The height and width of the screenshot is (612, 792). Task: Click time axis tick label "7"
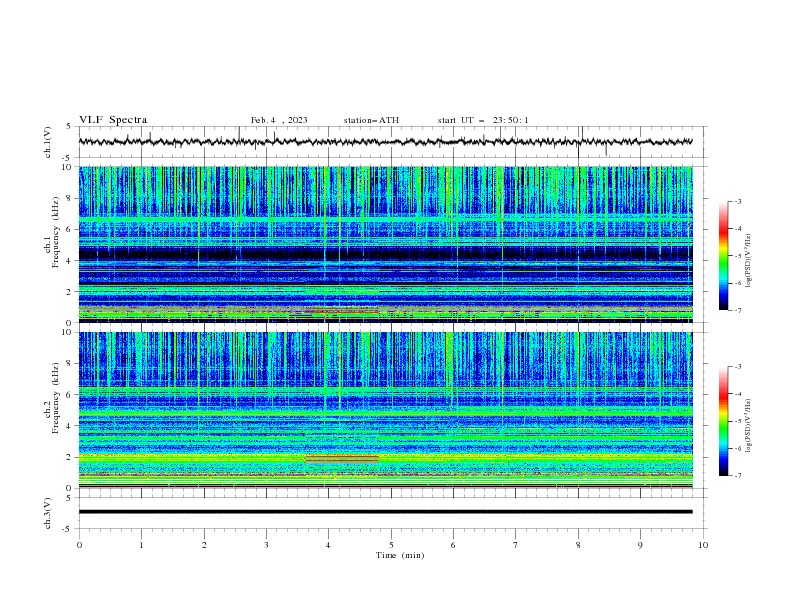pos(516,545)
